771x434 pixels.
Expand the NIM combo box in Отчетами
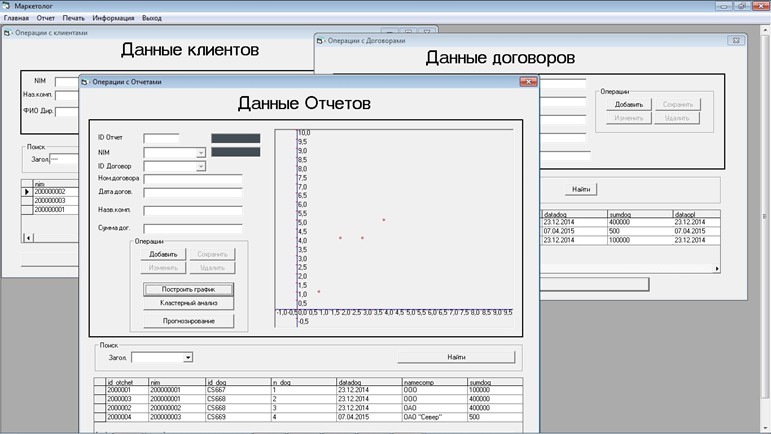[x=201, y=153]
